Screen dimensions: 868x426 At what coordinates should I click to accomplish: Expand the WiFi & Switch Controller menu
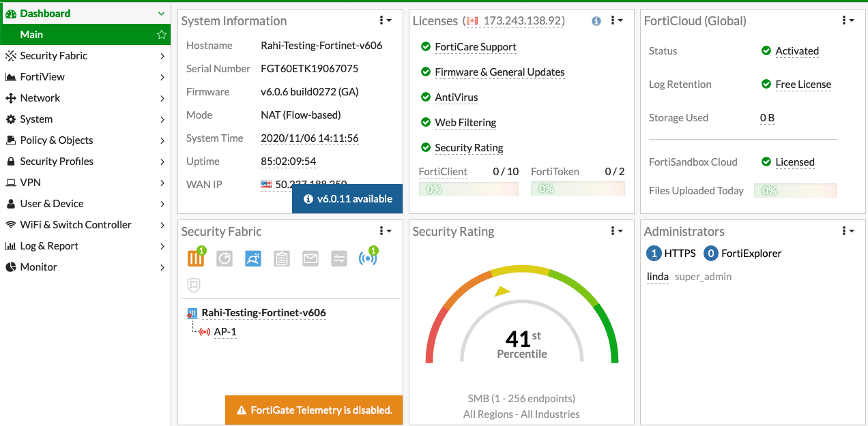click(x=85, y=225)
